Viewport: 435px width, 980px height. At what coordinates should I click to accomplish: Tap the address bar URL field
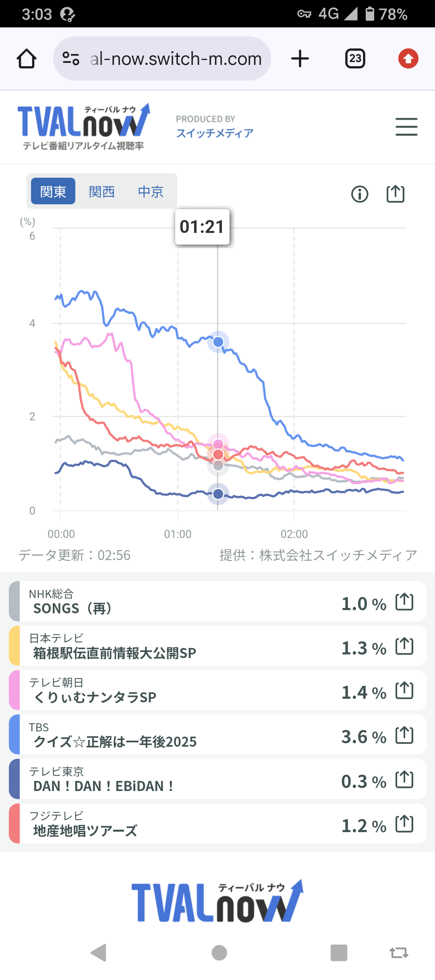[176, 59]
